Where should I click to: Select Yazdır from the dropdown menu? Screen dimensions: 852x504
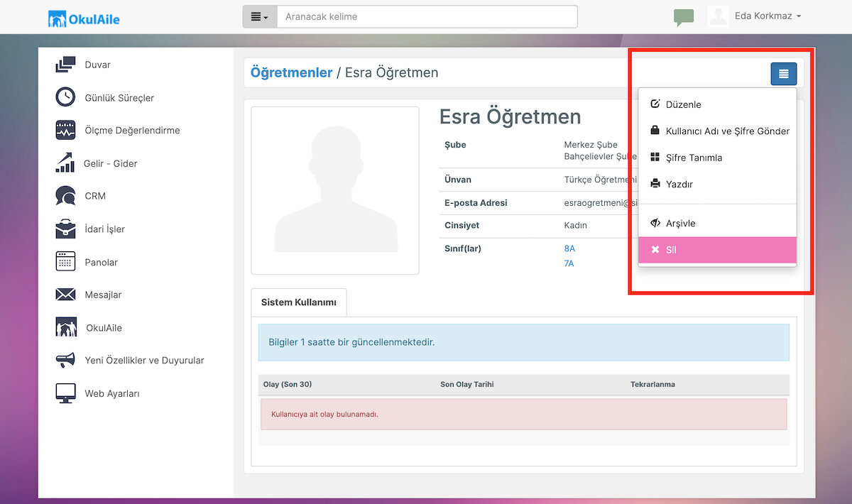tap(717, 184)
